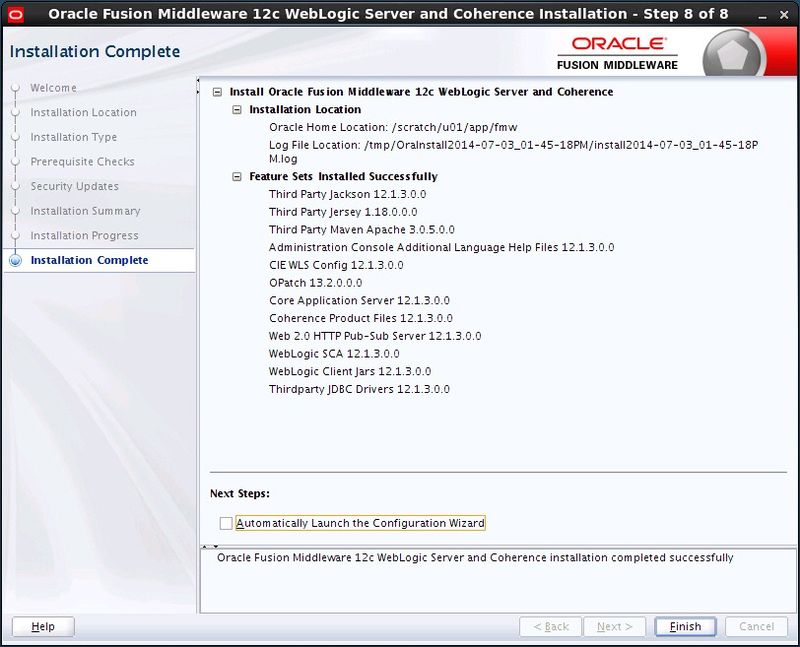Select Installation Summary step in sidebar
800x647 pixels.
tap(85, 211)
